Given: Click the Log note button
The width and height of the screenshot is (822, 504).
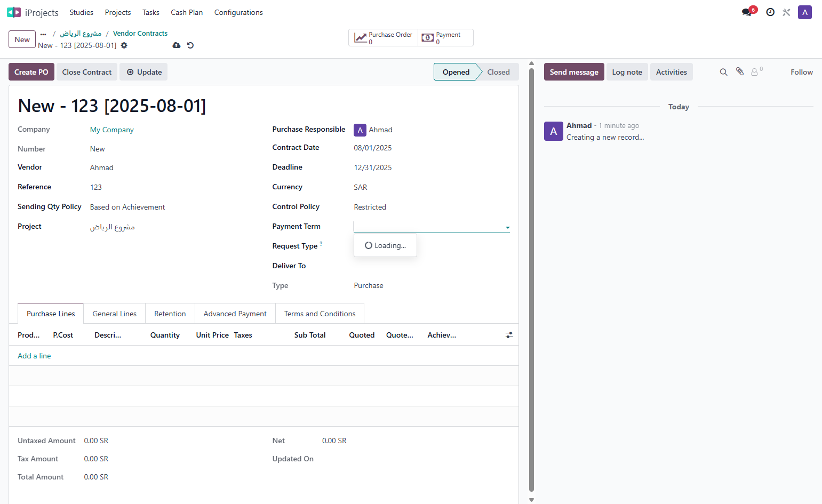Looking at the screenshot, I should coord(627,72).
